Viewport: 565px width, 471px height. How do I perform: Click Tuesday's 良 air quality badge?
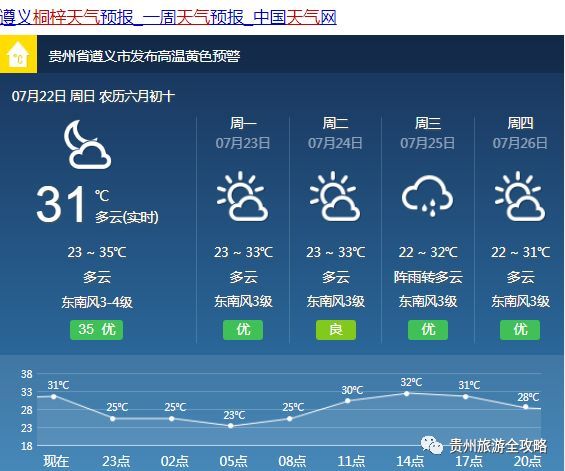coord(336,330)
